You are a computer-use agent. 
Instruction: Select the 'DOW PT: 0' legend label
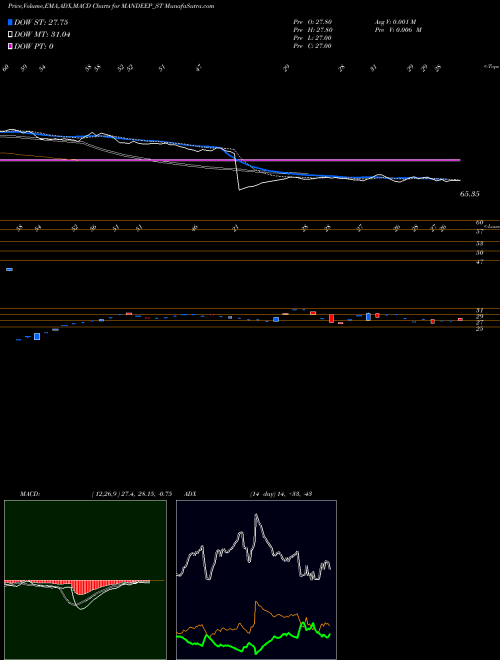click(34, 46)
